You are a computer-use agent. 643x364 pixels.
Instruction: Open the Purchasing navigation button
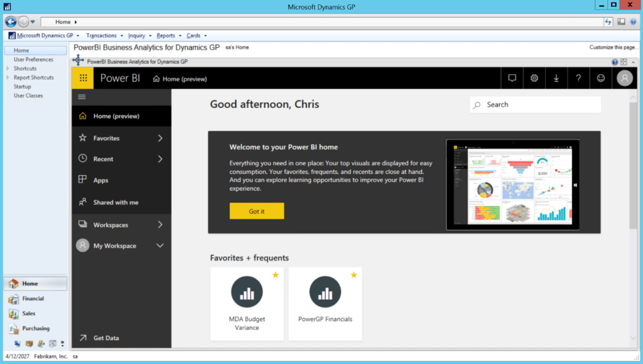36,328
